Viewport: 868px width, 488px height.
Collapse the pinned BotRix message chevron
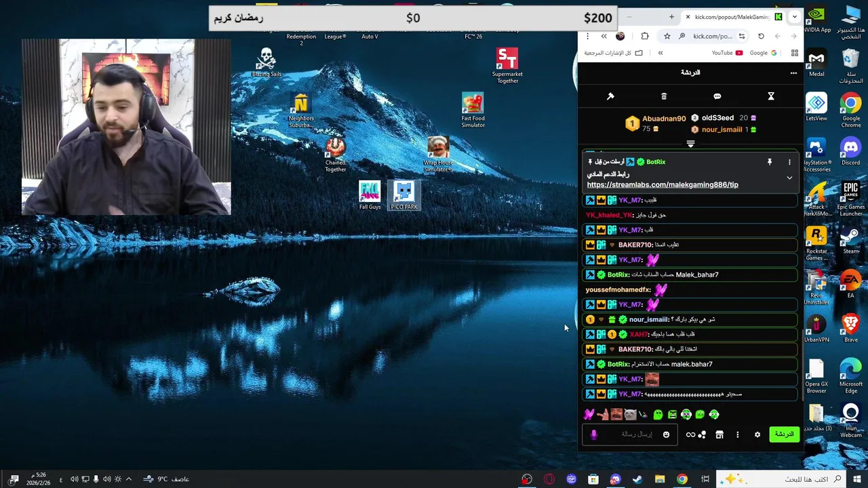point(789,178)
